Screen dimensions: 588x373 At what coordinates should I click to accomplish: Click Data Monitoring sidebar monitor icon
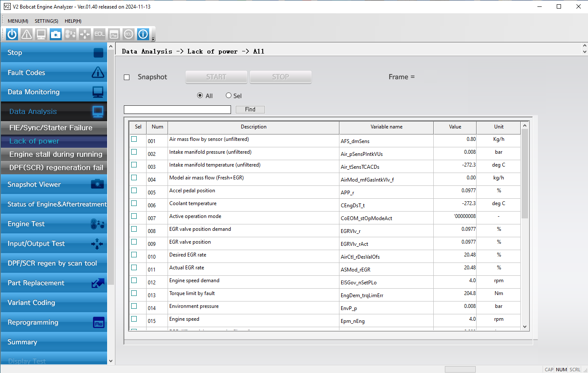98,92
